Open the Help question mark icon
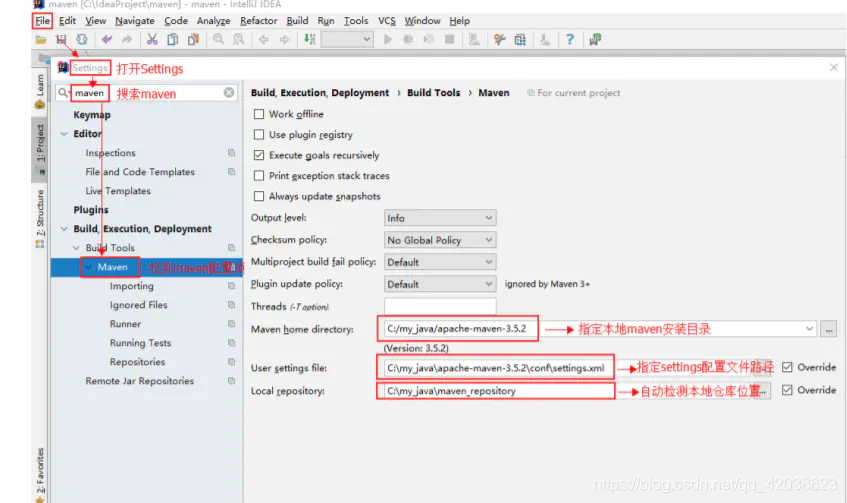This screenshot has width=847, height=503. pyautogui.click(x=569, y=39)
